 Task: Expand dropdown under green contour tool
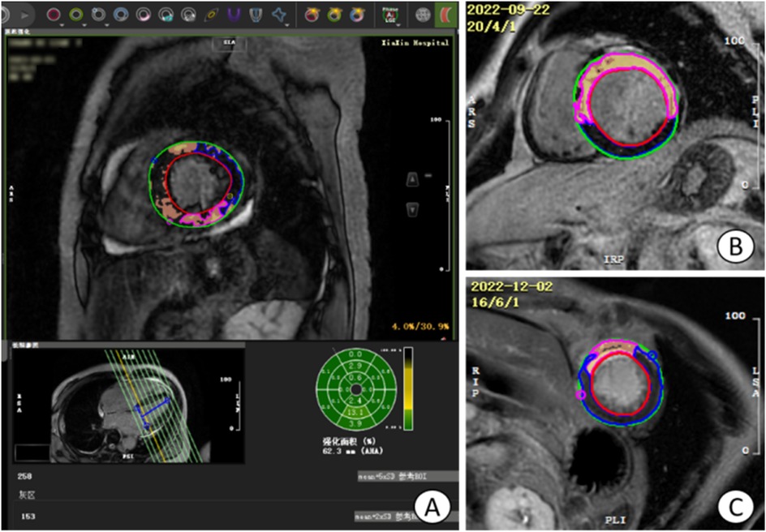(x=85, y=24)
